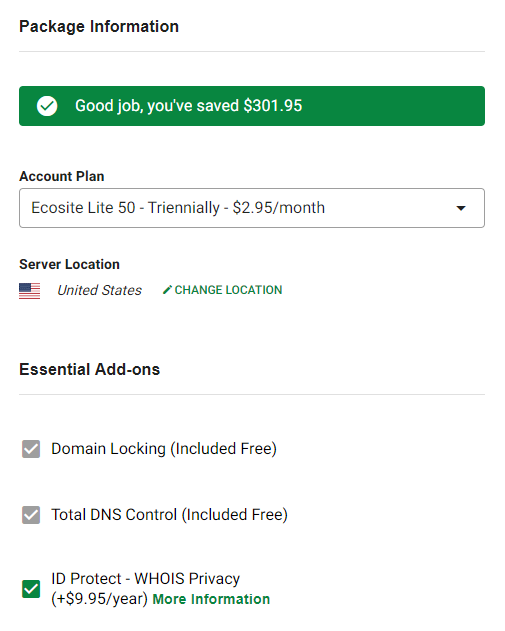Click the Package Information heading

tap(99, 27)
